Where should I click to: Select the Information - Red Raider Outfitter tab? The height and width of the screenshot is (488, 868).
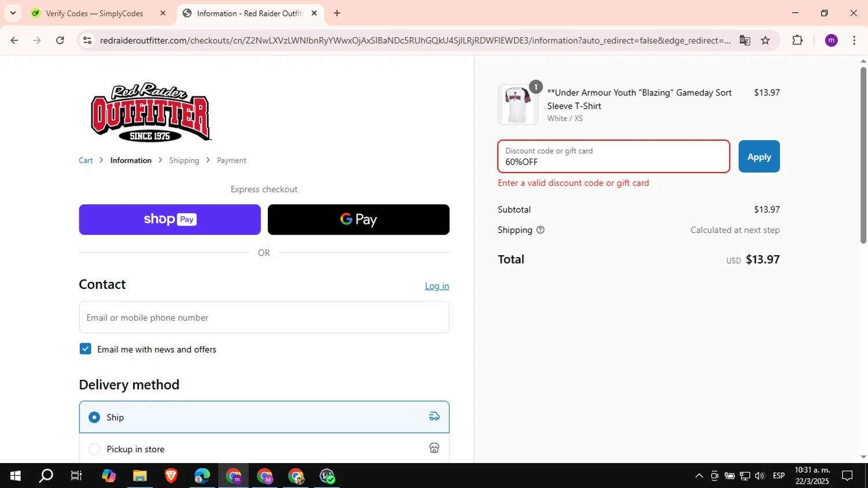tap(250, 13)
